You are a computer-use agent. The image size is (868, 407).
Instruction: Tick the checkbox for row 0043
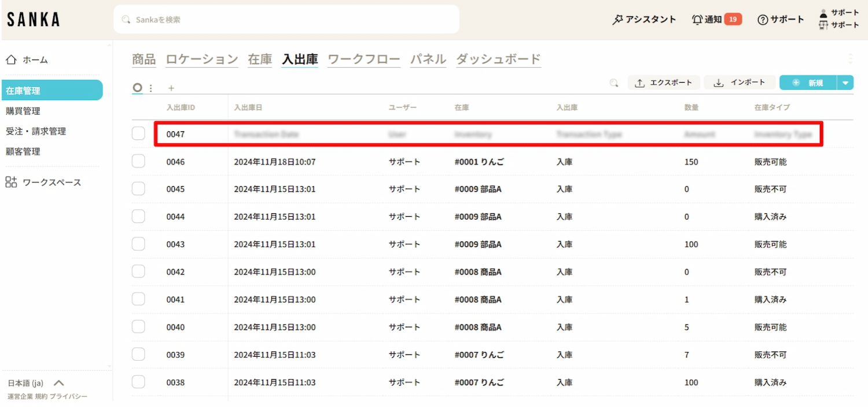click(x=138, y=244)
